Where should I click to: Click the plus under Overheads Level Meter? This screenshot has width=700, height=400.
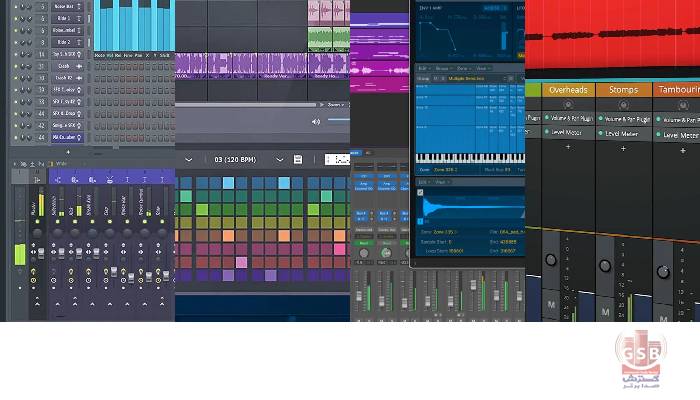pos(568,147)
